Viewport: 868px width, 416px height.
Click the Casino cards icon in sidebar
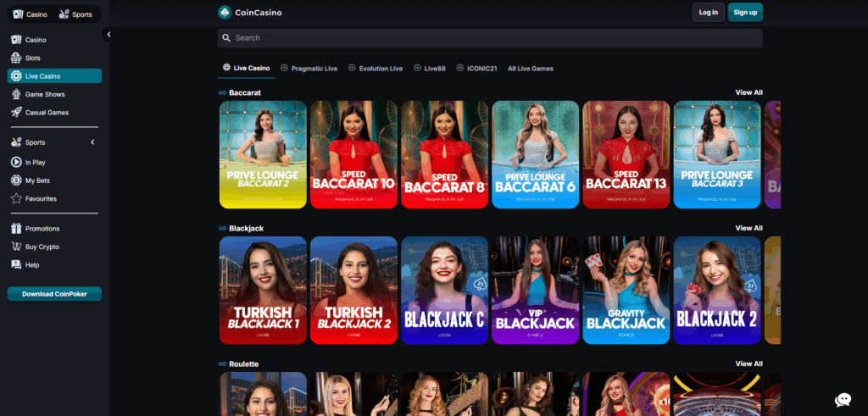(16, 40)
